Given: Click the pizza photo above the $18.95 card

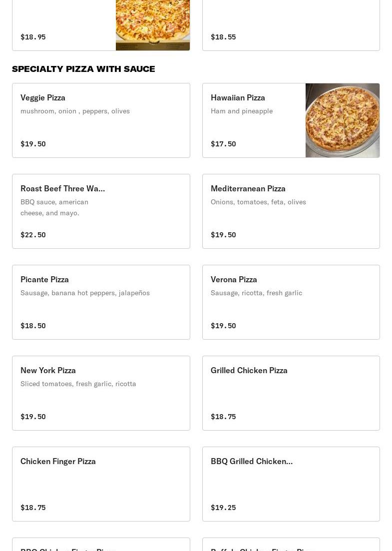Looking at the screenshot, I should 152,25.
